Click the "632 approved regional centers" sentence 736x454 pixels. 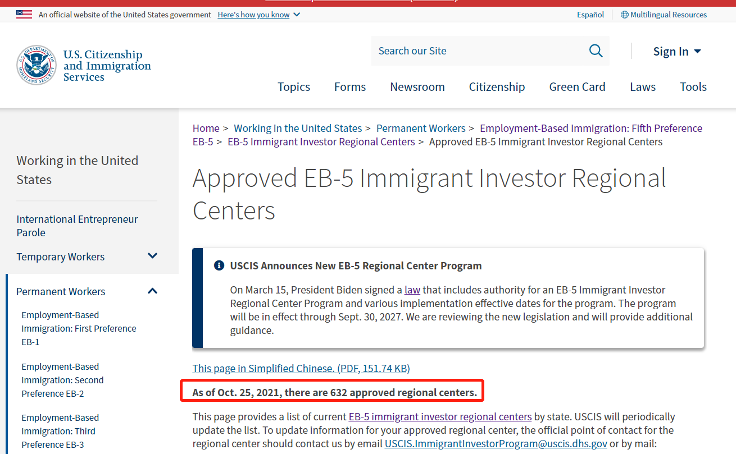pyautogui.click(x=334, y=392)
